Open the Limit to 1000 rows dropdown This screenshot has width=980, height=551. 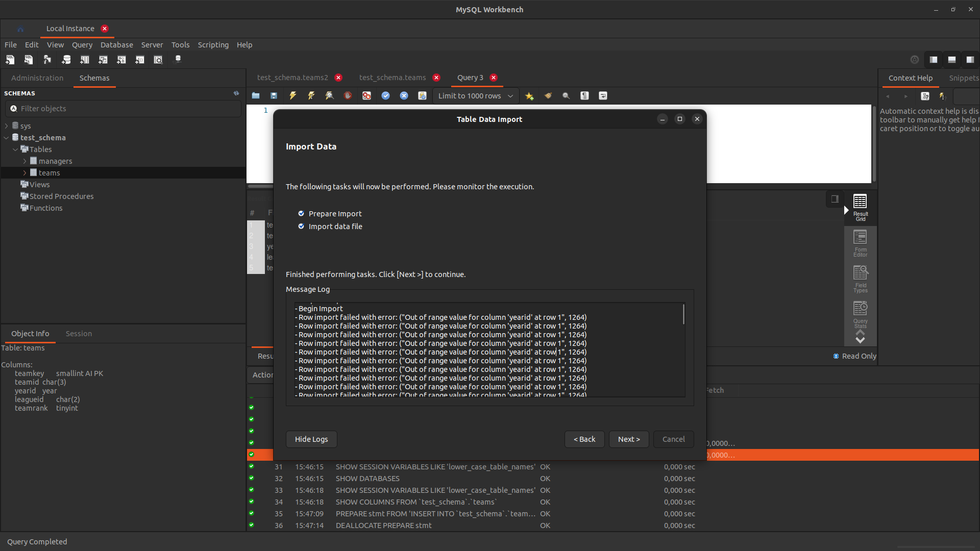[475, 96]
